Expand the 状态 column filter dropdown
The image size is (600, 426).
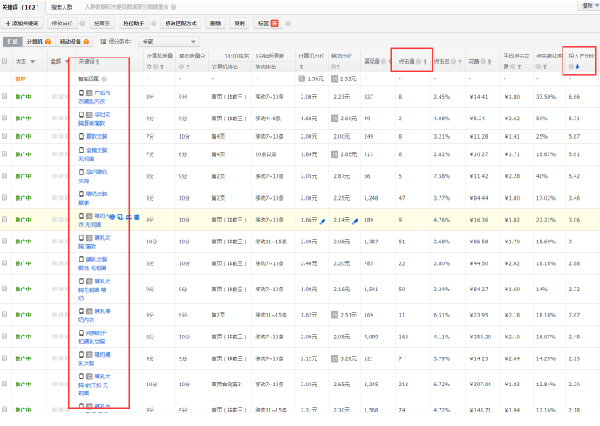34,62
